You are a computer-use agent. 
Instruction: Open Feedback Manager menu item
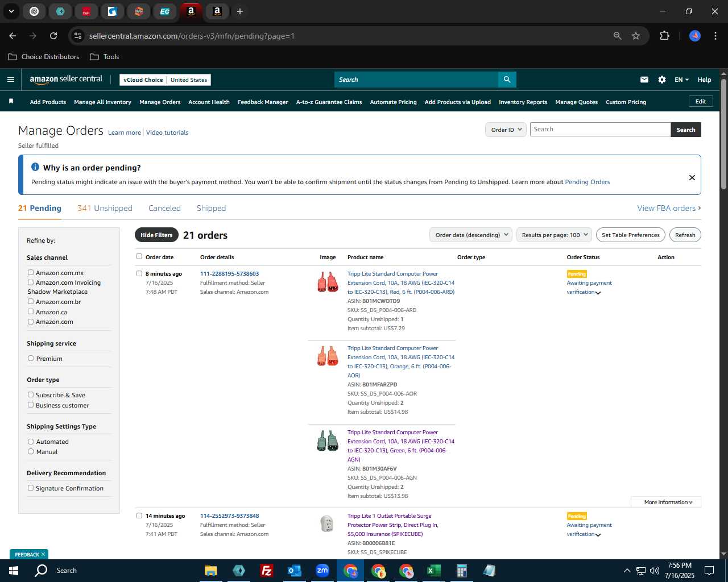(263, 102)
